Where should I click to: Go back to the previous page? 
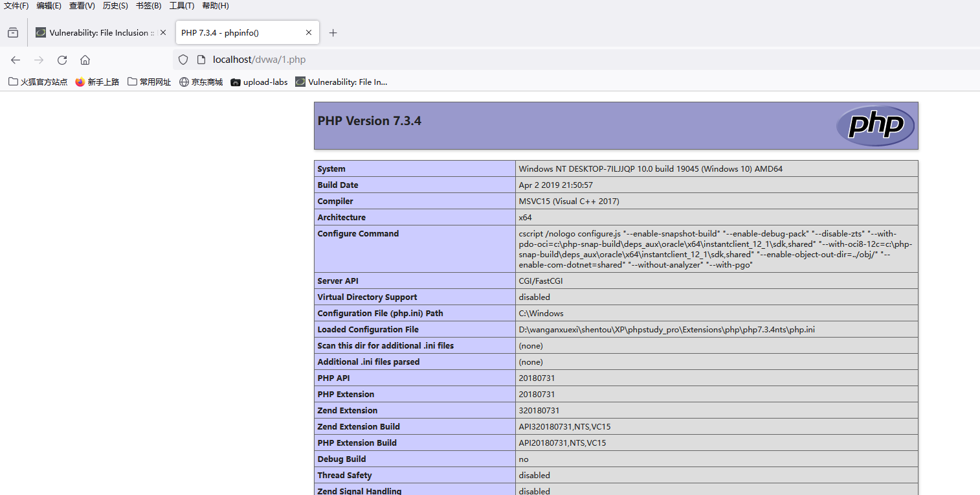click(x=16, y=60)
